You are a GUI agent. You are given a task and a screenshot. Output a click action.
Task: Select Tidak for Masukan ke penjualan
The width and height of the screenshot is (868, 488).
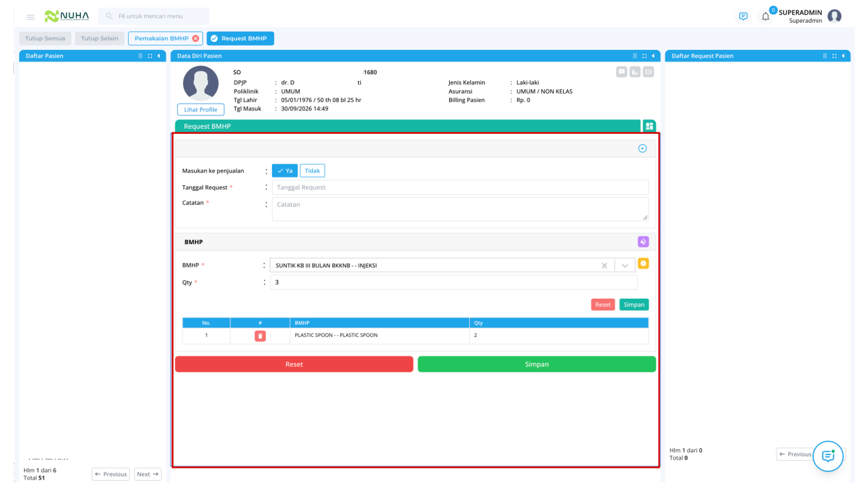(312, 171)
